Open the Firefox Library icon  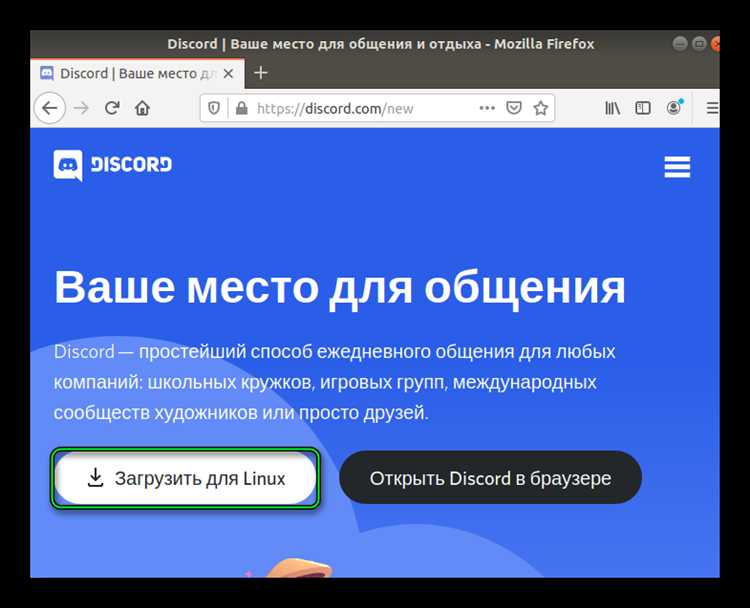pos(613,108)
